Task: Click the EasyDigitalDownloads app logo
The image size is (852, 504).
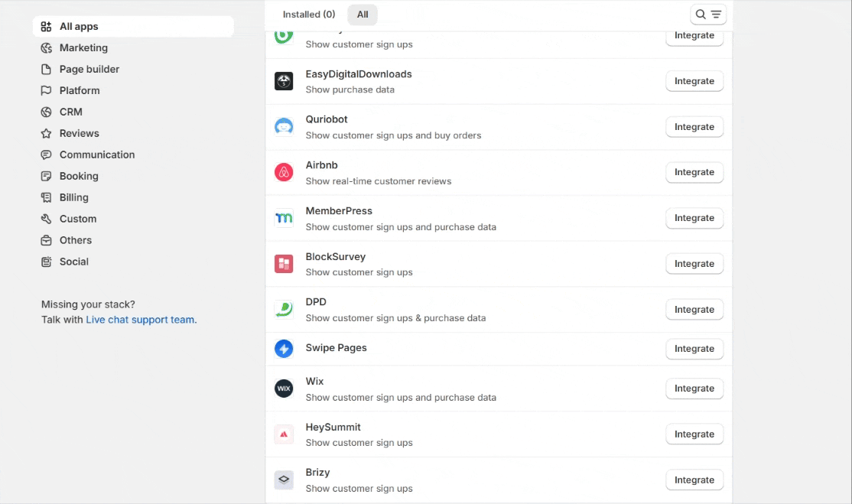Action: (x=284, y=81)
